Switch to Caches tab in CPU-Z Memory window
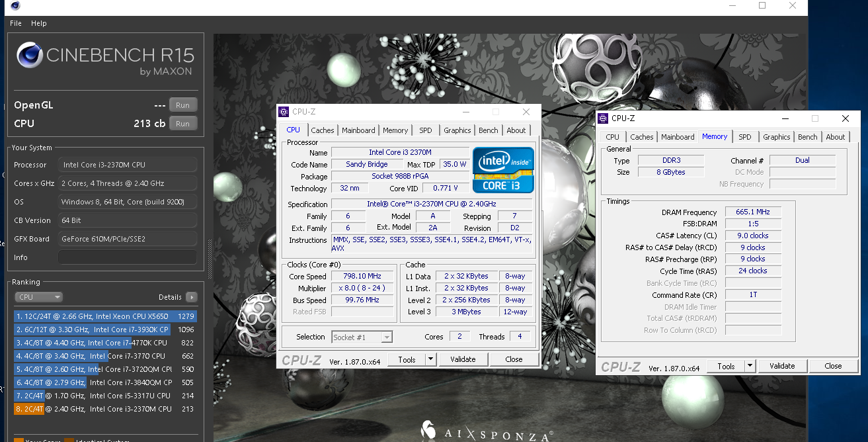Screen dimensions: 868x442 point(642,137)
